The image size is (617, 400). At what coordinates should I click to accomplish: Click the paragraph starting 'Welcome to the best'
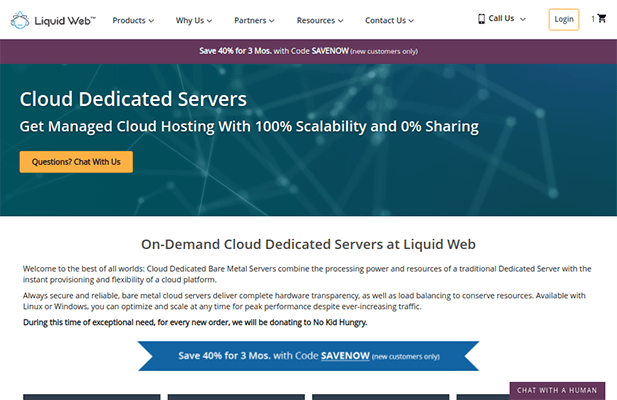click(307, 274)
